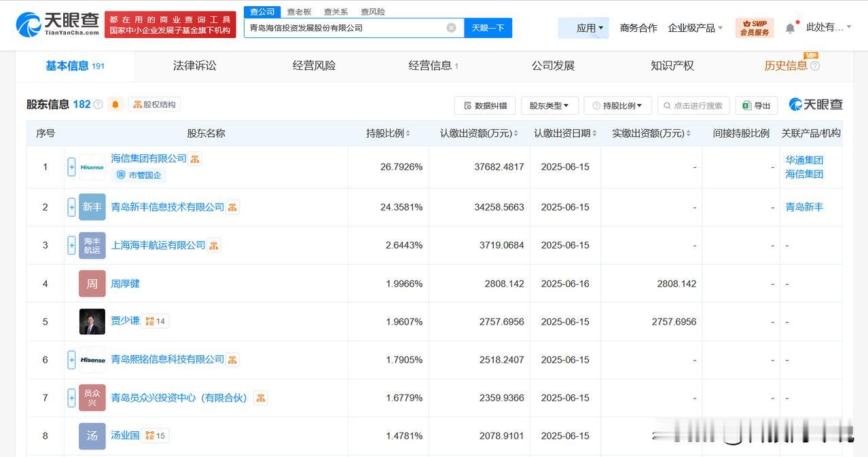Expand row 3 上海海丰航运 plus toggle

pos(71,245)
